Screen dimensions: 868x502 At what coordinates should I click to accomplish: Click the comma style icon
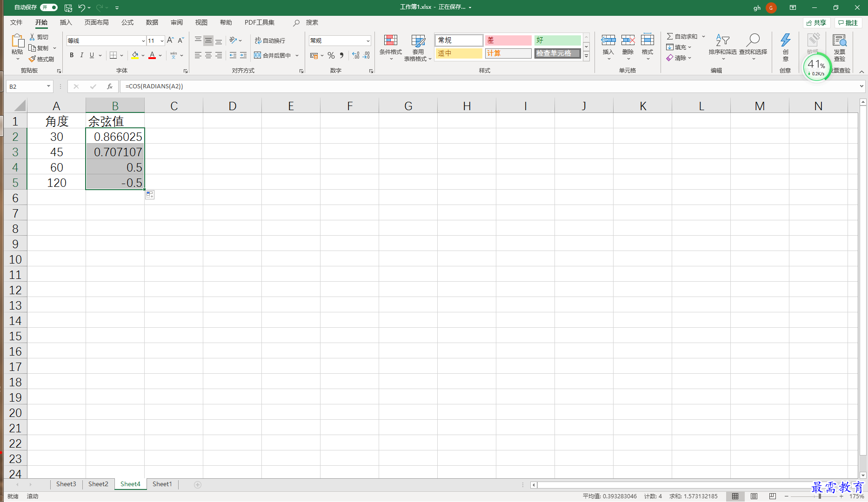(342, 55)
